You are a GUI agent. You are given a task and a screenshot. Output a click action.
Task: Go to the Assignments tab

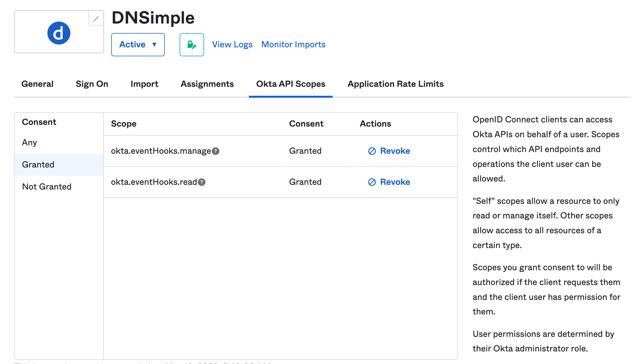point(207,84)
